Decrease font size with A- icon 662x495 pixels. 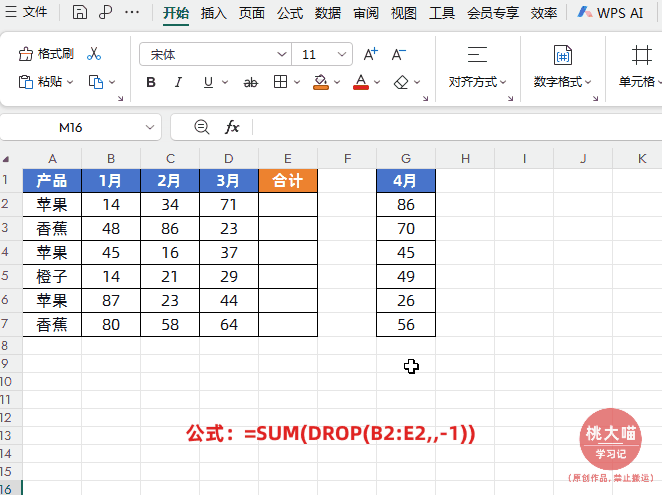tap(399, 54)
